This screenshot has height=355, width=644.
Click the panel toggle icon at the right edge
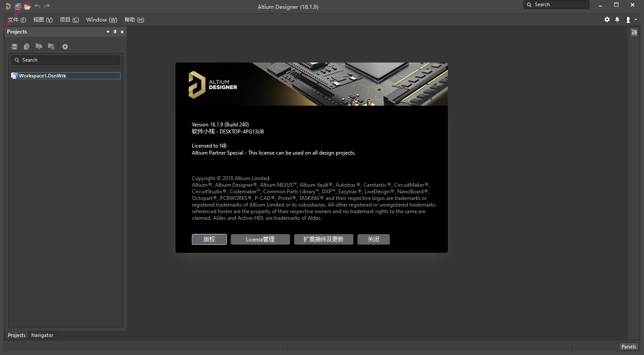click(x=634, y=33)
